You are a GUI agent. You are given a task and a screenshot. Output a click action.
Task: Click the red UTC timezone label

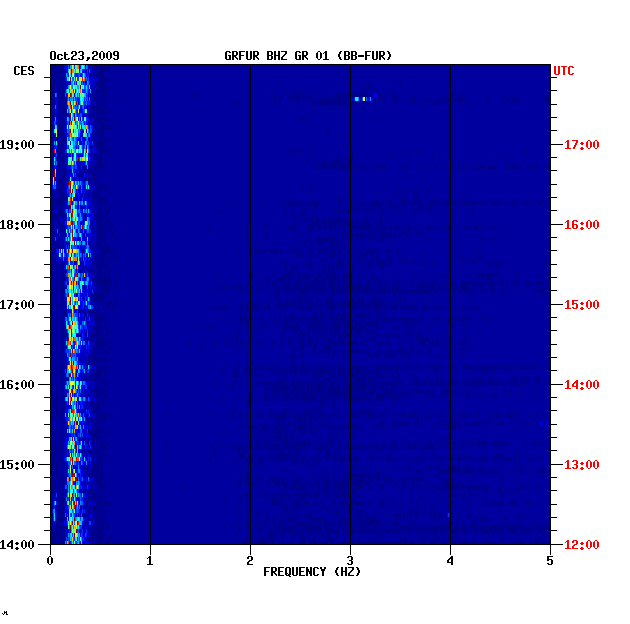click(564, 71)
